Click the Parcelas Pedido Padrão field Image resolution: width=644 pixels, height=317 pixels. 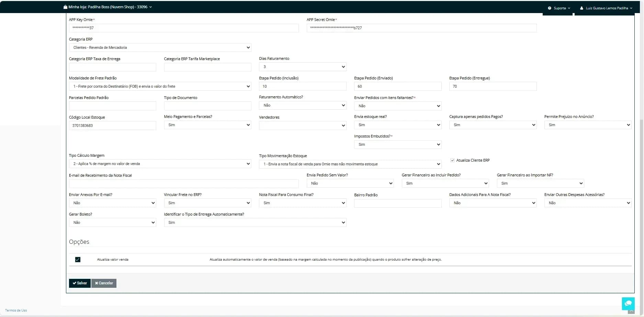pyautogui.click(x=112, y=106)
